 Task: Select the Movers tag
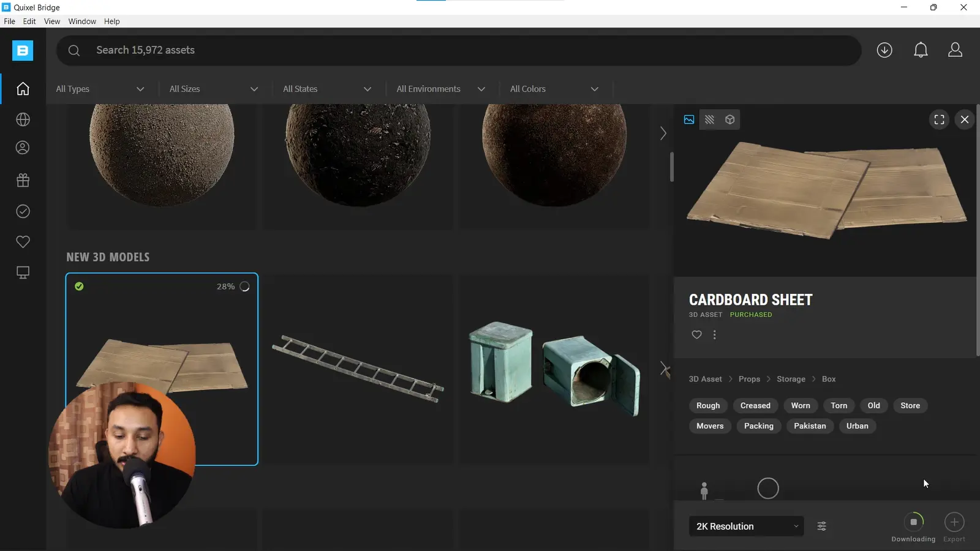(710, 426)
